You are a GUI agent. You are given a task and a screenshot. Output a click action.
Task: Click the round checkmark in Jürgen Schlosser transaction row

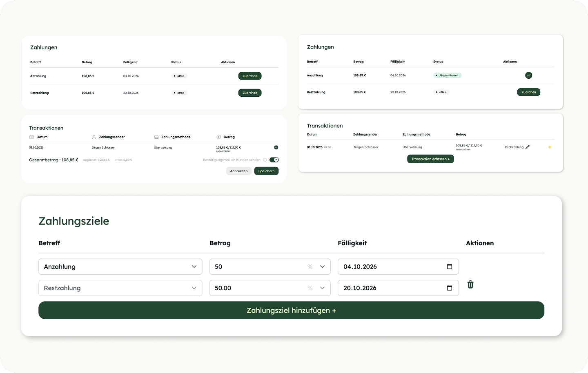coord(276,147)
